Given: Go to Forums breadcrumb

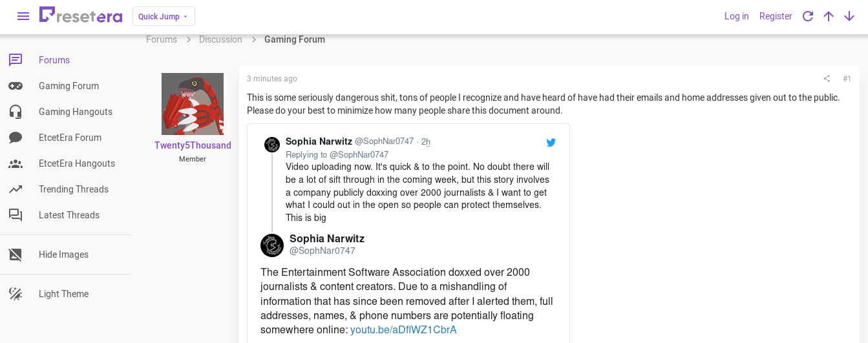Looking at the screenshot, I should pos(162,39).
